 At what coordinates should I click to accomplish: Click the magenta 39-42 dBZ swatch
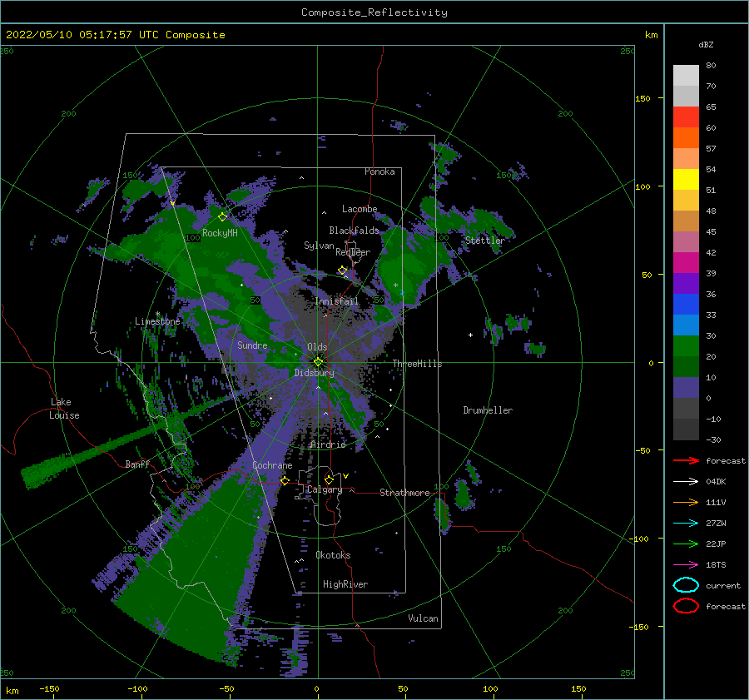point(686,263)
